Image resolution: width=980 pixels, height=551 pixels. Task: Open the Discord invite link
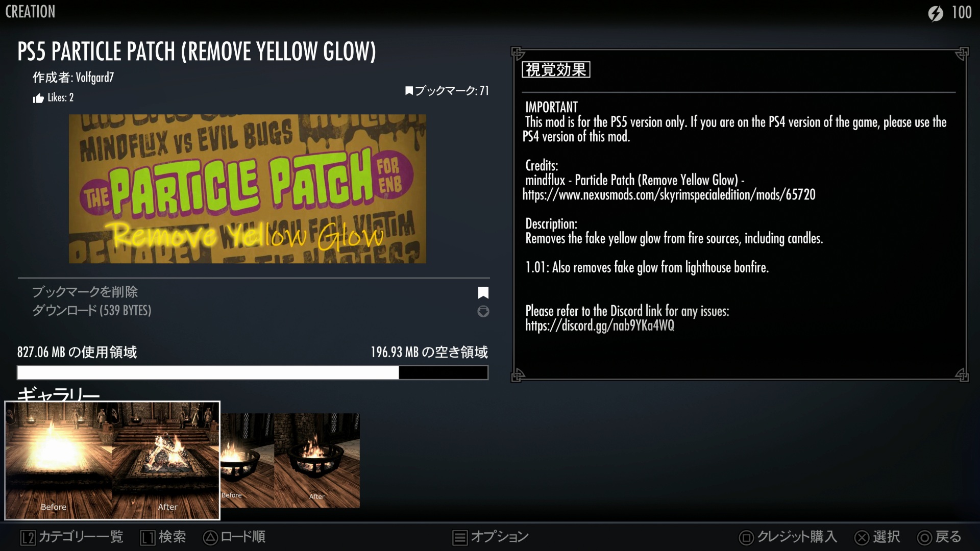point(600,325)
